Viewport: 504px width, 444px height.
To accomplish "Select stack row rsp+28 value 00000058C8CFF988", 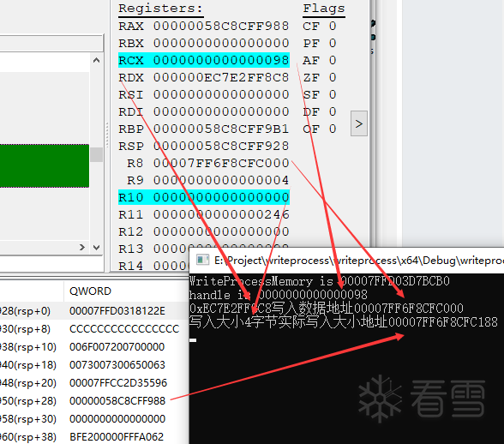I will pos(117,401).
